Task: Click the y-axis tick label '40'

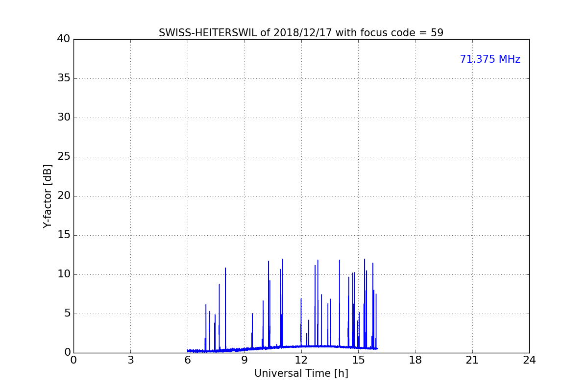Action: (x=64, y=39)
